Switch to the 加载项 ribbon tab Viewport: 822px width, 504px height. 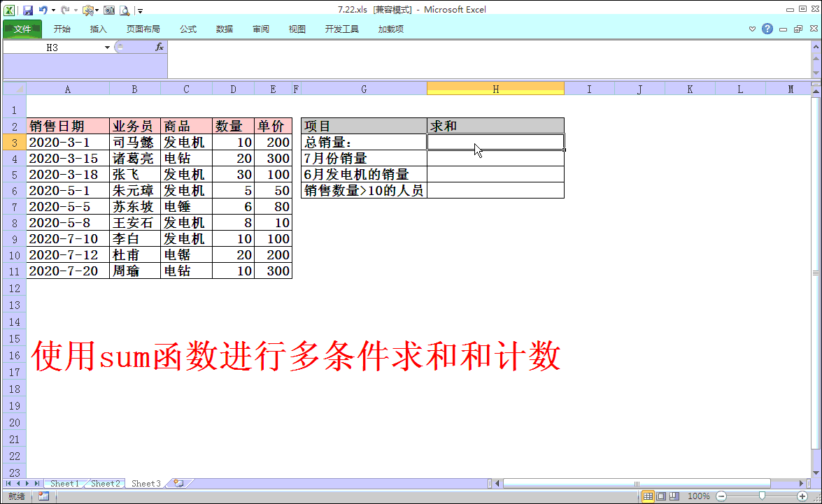point(390,29)
